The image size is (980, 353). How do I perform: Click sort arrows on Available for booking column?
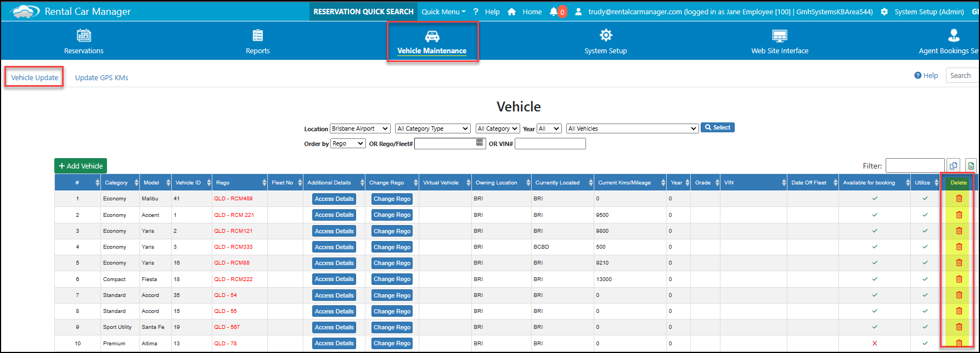click(x=908, y=183)
